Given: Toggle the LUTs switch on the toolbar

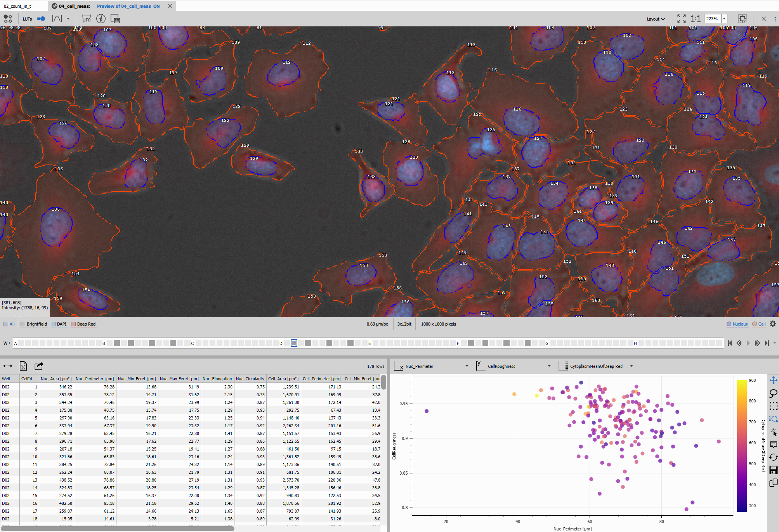Looking at the screenshot, I should pos(40,18).
